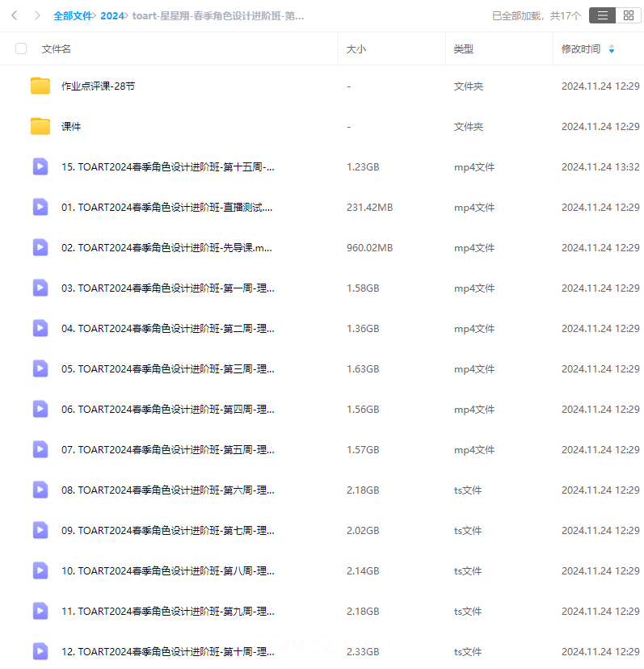The width and height of the screenshot is (644, 669).
Task: Tick the select-all files checkbox
Action: (21, 48)
